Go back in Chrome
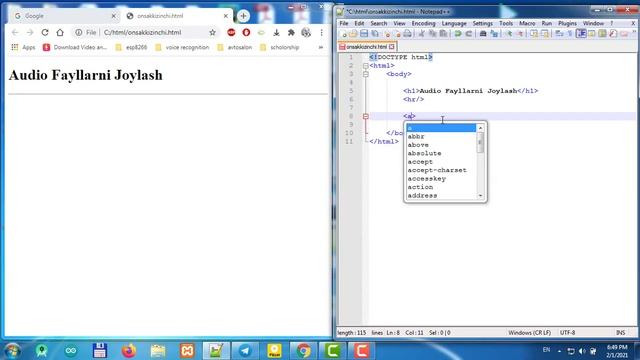Screen dimensions: 640x360 (15, 32)
